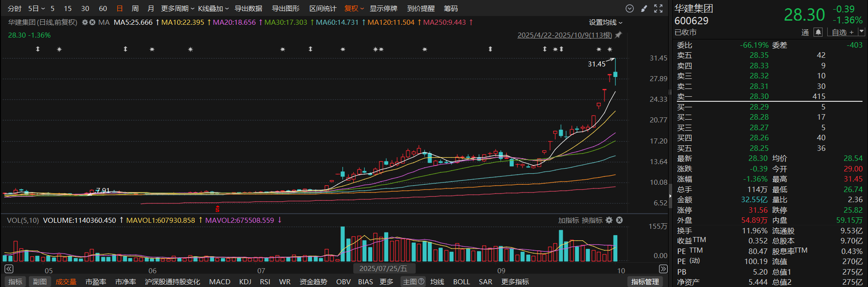Expand the 设置均线 dropdown
This screenshot has height=287, width=868.
click(x=605, y=22)
